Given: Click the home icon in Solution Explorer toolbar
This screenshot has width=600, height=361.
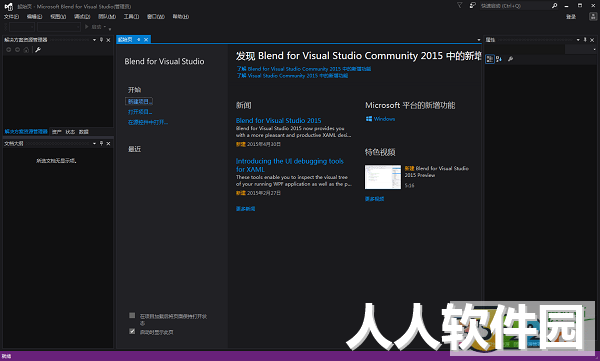Looking at the screenshot, I should [x=26, y=50].
